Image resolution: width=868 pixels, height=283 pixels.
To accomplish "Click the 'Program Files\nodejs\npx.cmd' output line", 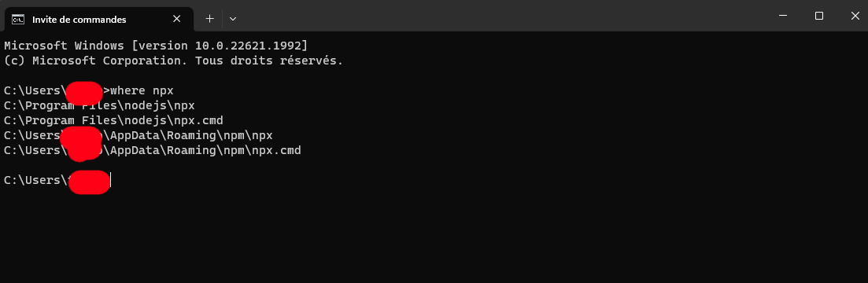I will 113,120.
